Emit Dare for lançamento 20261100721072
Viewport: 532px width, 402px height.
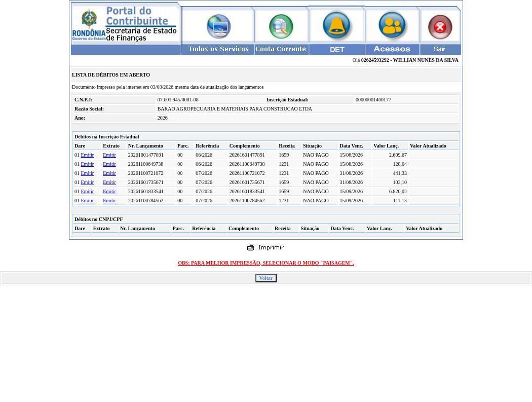tap(87, 173)
